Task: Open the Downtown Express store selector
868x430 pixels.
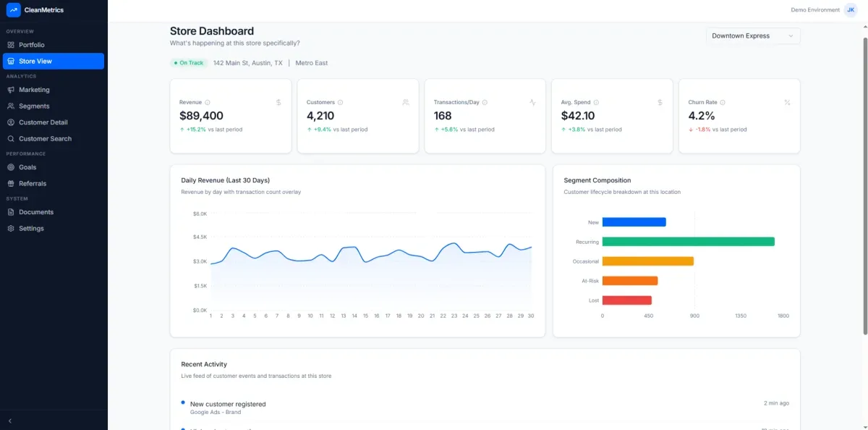Action: tap(753, 35)
